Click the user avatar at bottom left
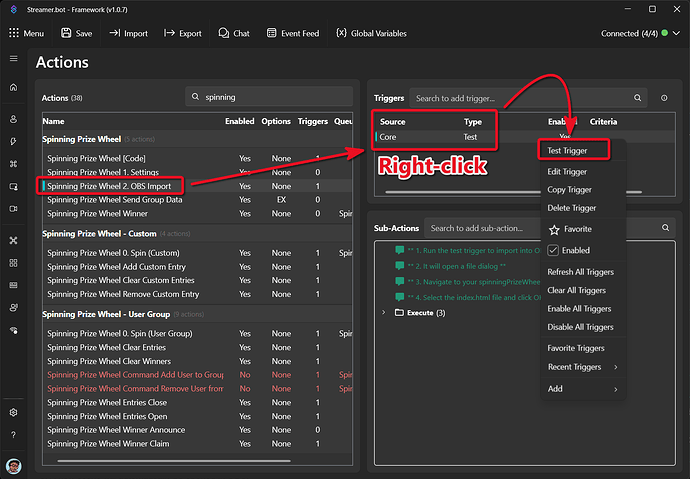This screenshot has width=690, height=479. tap(14, 466)
